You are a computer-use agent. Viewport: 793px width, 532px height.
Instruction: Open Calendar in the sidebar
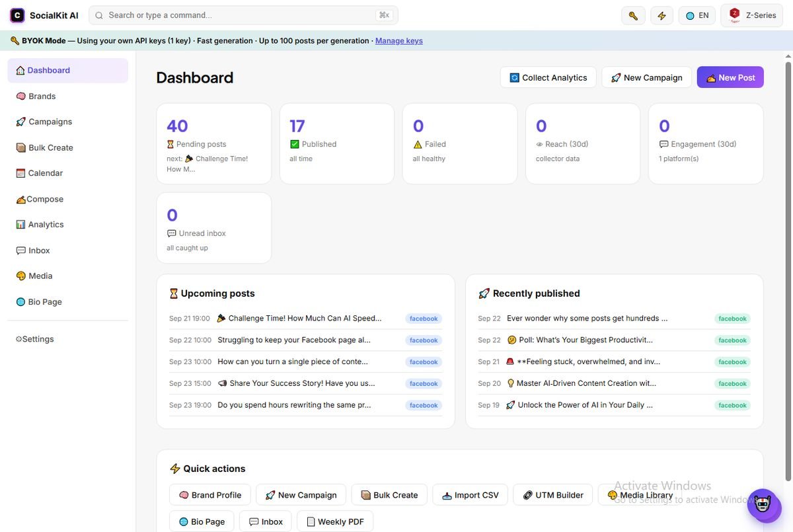67,173
